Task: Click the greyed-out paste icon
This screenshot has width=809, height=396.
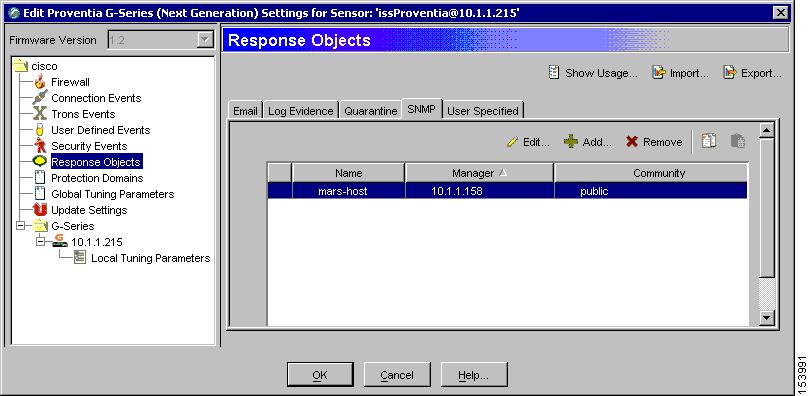Action: [x=738, y=141]
